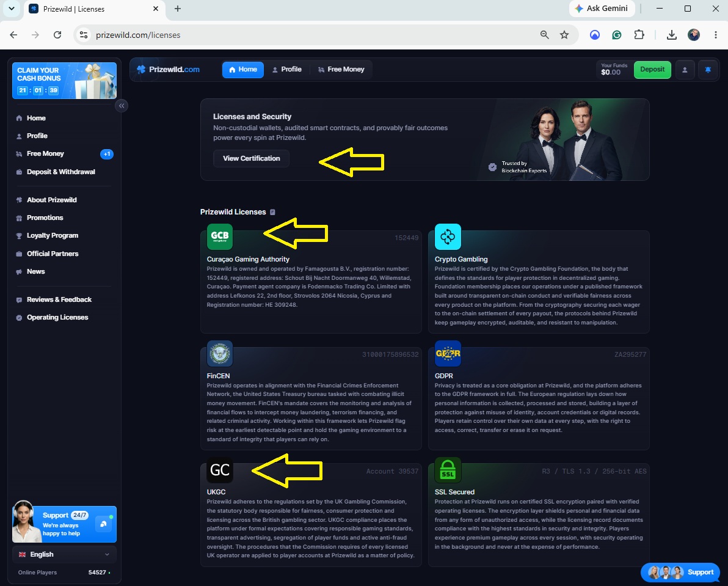The width and height of the screenshot is (728, 586).
Task: Select the Profile tab in top navigation
Action: pyautogui.click(x=286, y=70)
